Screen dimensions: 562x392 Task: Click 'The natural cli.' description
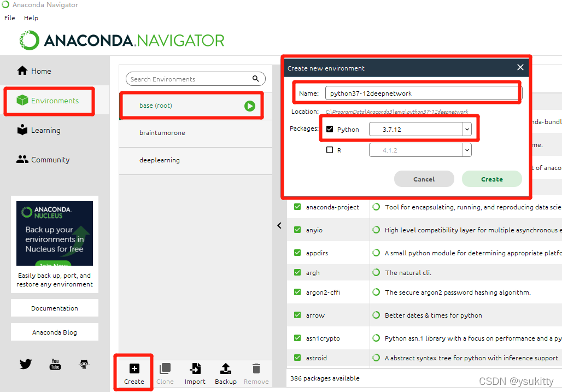(408, 273)
